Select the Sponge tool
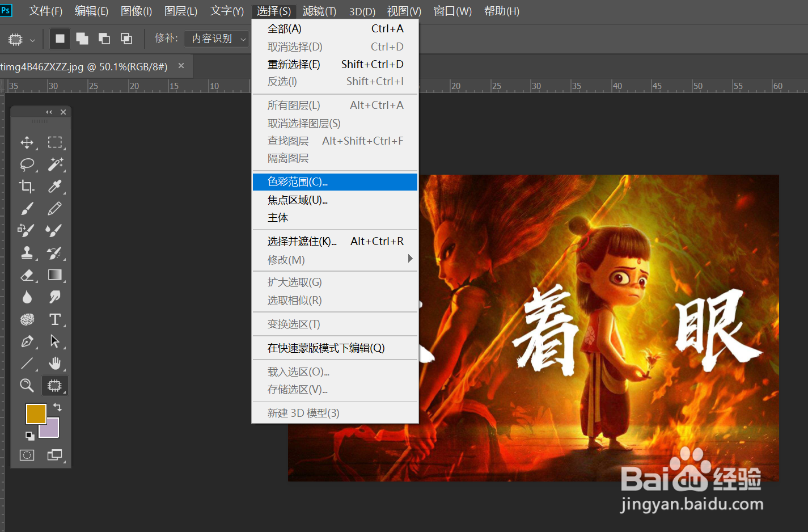 click(27, 319)
